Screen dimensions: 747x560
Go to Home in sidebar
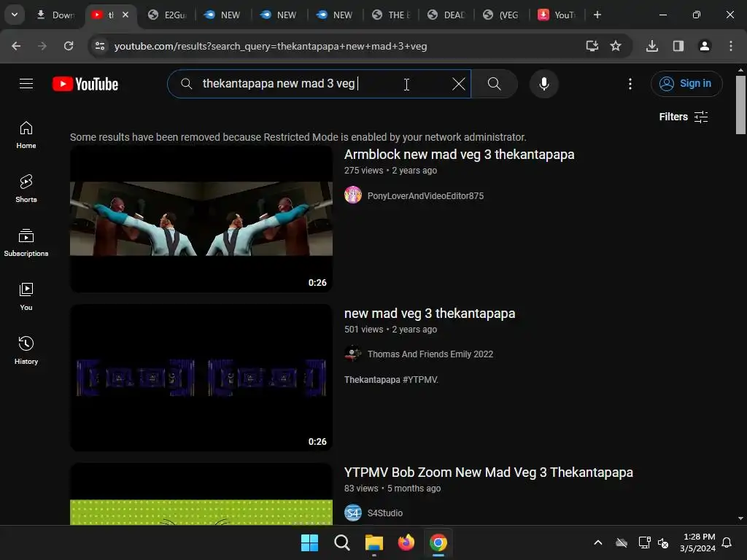(x=26, y=135)
